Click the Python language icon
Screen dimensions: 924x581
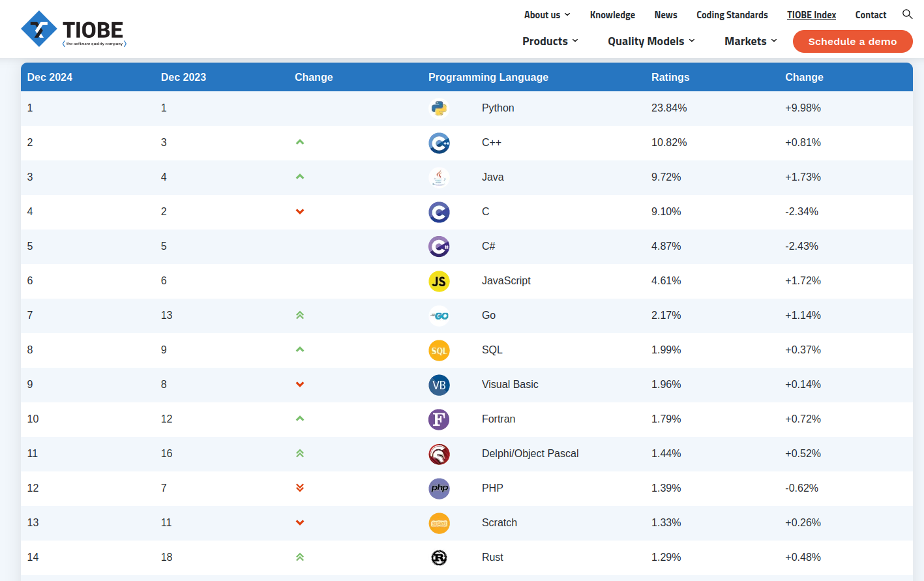[439, 108]
